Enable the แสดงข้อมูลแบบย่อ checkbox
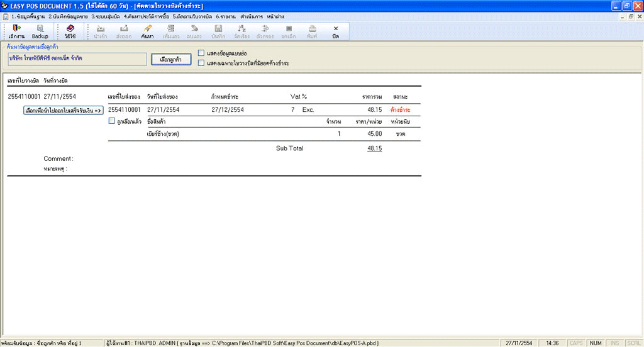644x347 pixels. point(201,53)
